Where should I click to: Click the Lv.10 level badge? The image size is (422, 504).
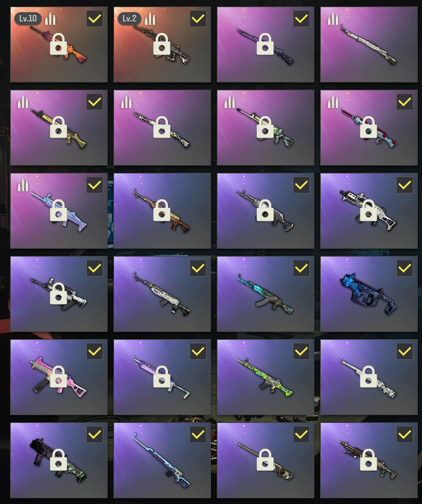(x=28, y=19)
